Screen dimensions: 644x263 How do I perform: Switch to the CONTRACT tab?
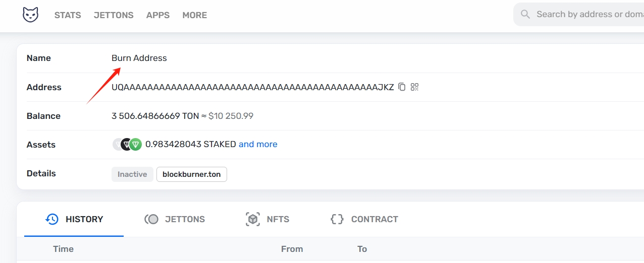tap(364, 219)
